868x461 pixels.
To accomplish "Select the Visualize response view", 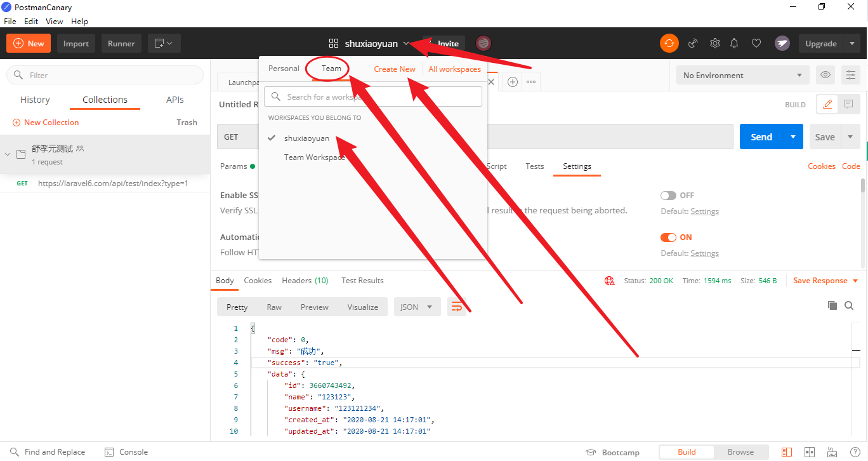I will tap(363, 307).
